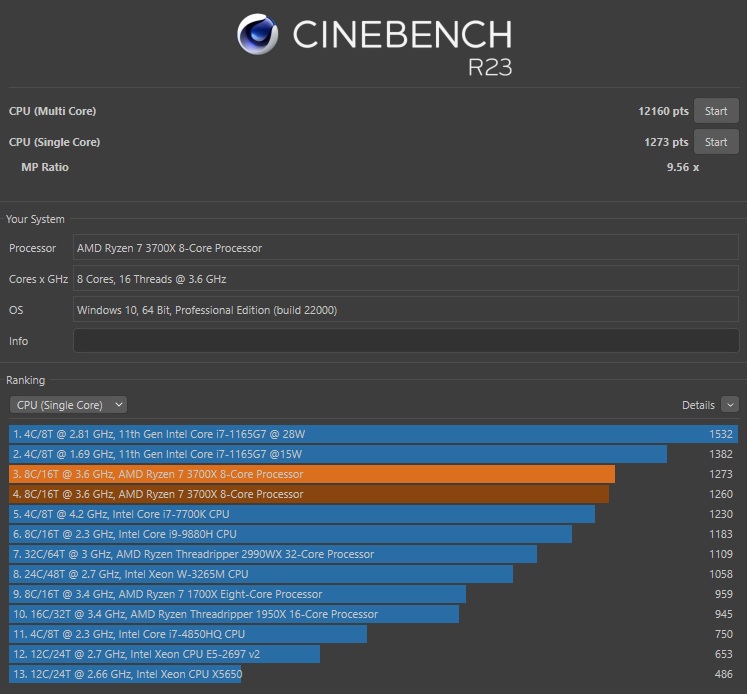
Task: Click the Cinebench sphere logo
Action: (257, 34)
